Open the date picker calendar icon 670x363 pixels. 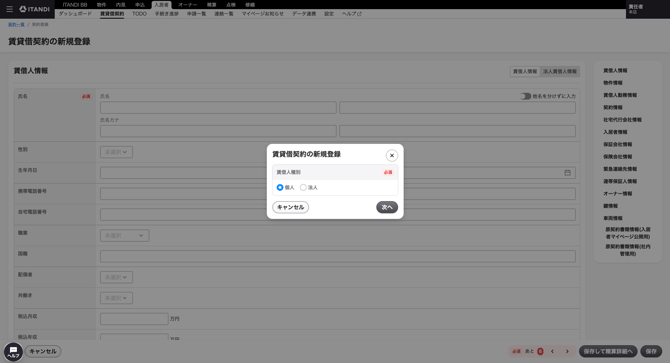pos(567,173)
